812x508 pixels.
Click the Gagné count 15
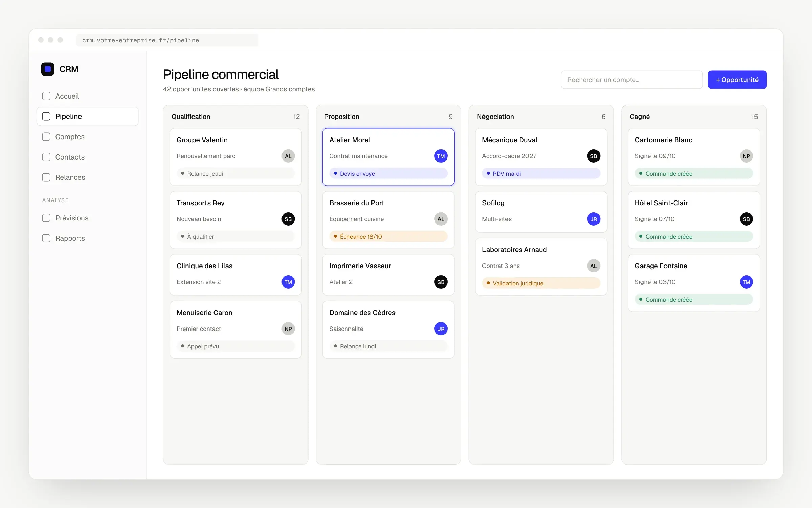[x=754, y=117]
